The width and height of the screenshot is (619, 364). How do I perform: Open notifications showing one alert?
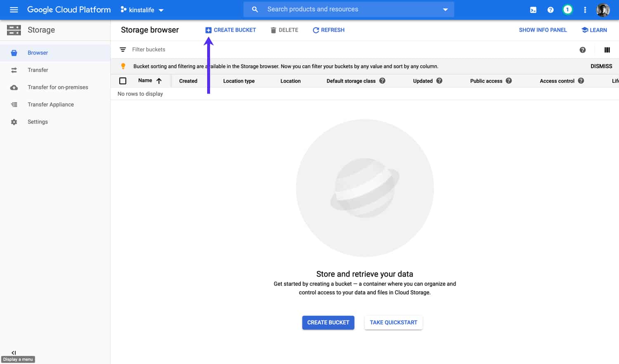pos(567,9)
